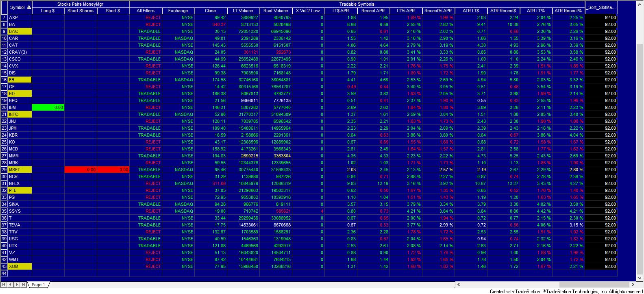The height and width of the screenshot is (294, 644).
Task: Select SSYS ATR LT% value 4.42 %
Action: tap(536, 211)
